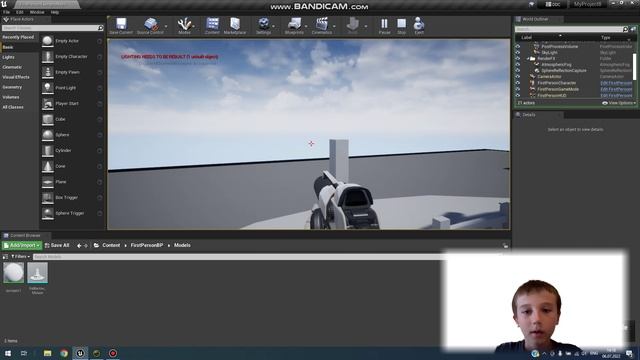This screenshot has width=640, height=360.
Task: Open the Edit menu
Action: [x=20, y=12]
